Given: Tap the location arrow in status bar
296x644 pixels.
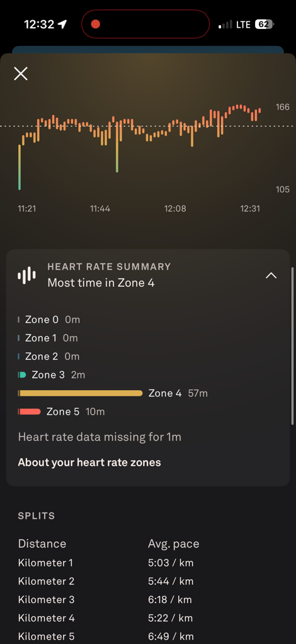Looking at the screenshot, I should [x=62, y=24].
